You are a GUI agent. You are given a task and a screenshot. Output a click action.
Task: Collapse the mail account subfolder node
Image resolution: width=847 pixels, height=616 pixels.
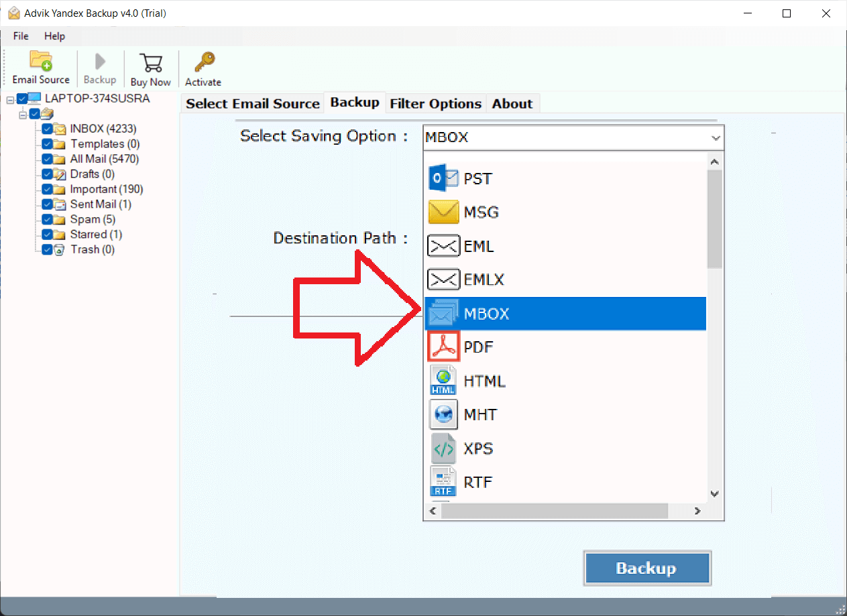(x=22, y=115)
